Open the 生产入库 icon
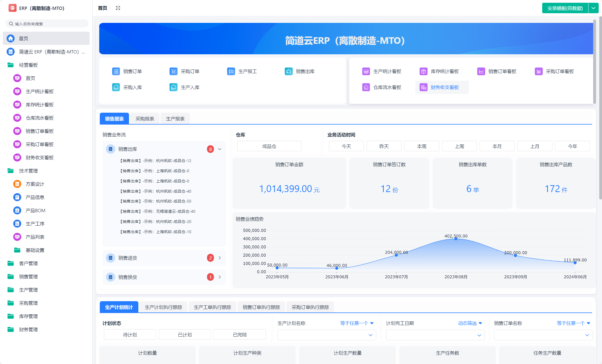The height and width of the screenshot is (364, 602). pyautogui.click(x=173, y=87)
